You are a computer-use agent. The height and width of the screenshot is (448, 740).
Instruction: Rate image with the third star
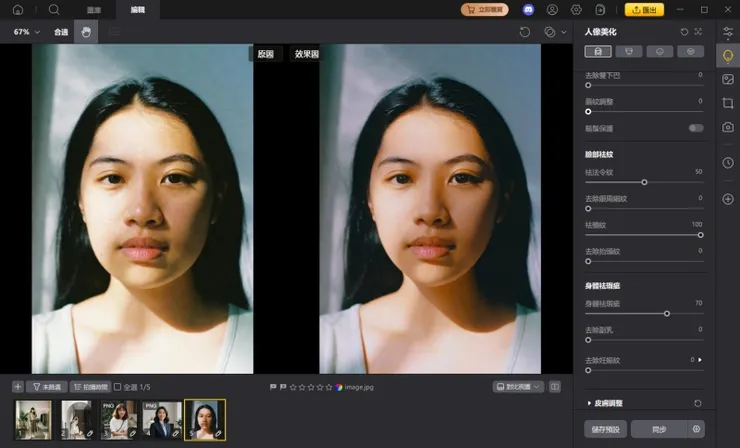(x=311, y=387)
